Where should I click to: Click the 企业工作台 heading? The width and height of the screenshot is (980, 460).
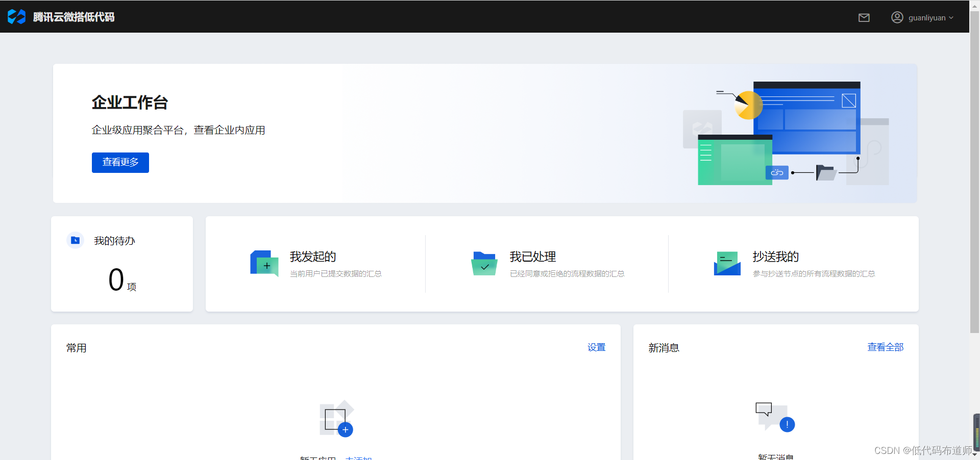[130, 103]
